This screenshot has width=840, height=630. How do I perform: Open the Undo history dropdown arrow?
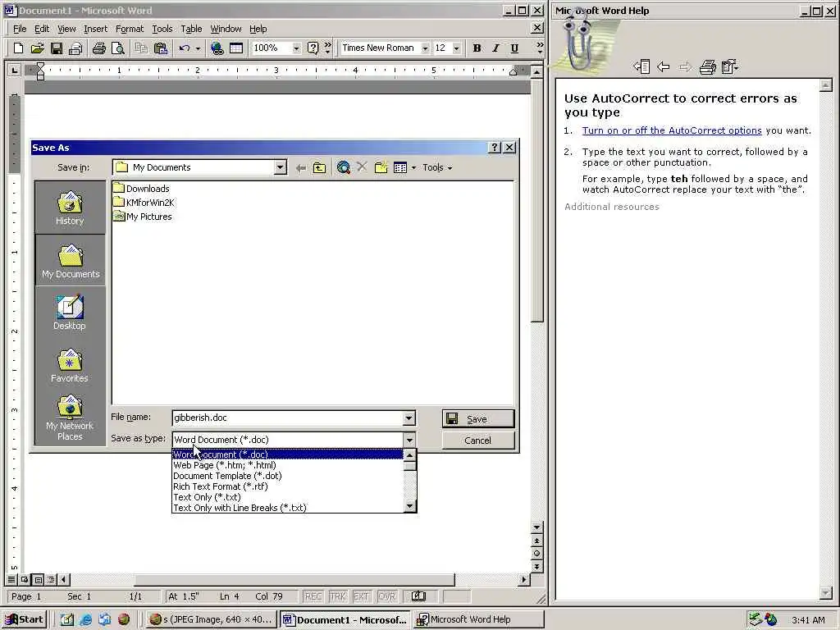[198, 48]
